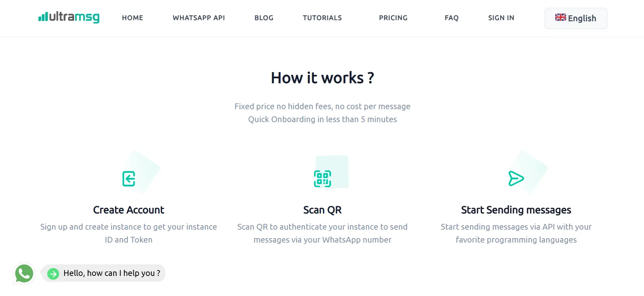This screenshot has height=296, width=644.
Task: Open the FAQ page
Action: pyautogui.click(x=451, y=18)
